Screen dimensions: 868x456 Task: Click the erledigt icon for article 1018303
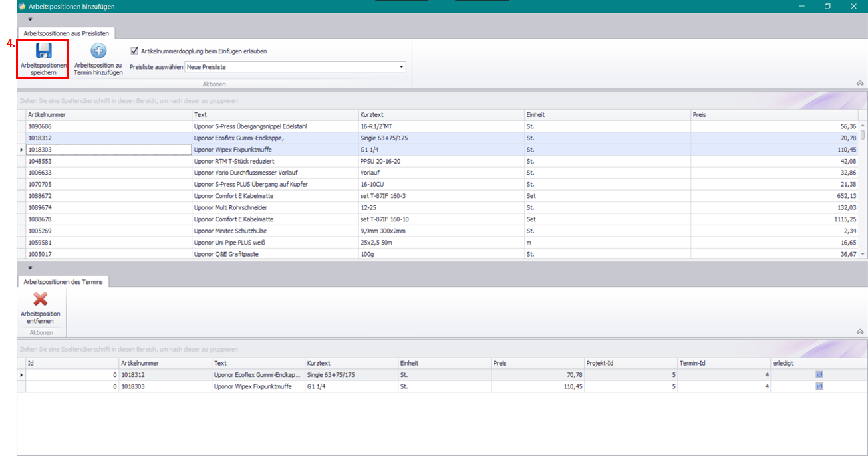click(x=819, y=386)
